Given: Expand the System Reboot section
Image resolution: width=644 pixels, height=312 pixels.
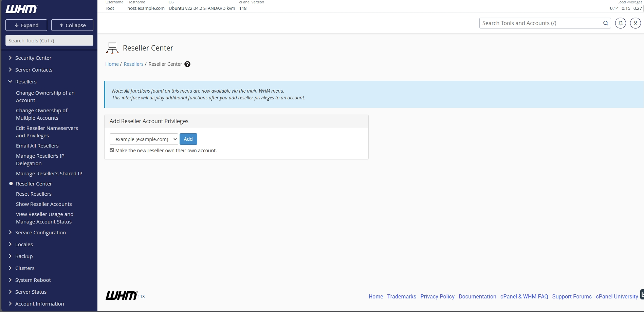Looking at the screenshot, I should (x=33, y=280).
